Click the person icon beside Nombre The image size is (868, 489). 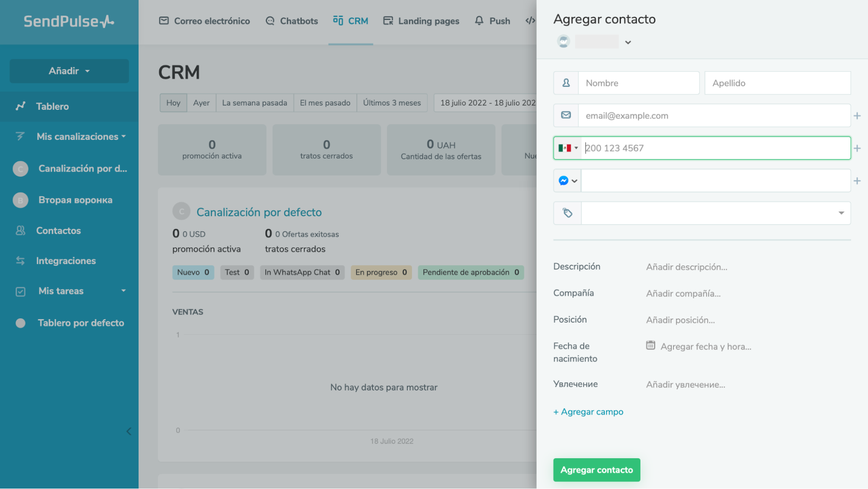tap(566, 83)
